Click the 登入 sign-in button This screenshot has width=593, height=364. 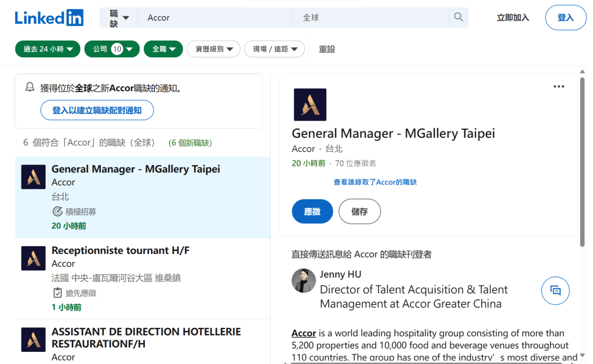tap(565, 18)
